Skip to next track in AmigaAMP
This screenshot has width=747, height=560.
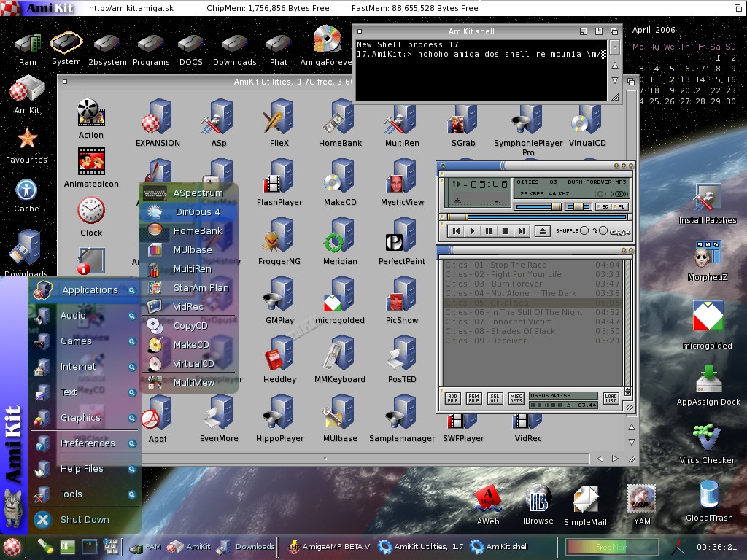(522, 231)
